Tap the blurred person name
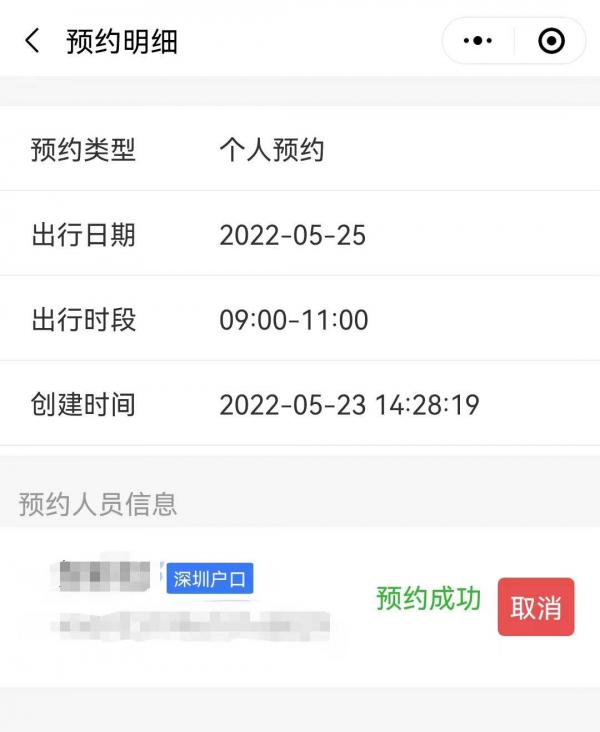Screen dimensions: 600x732 pyautogui.click(x=103, y=574)
